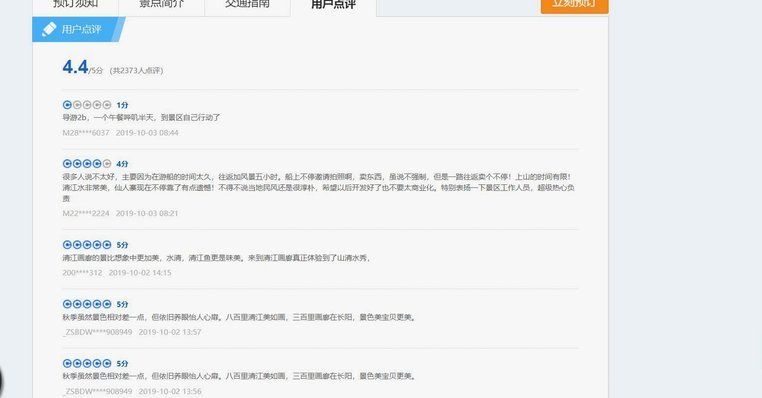Click the _ZSBDW****908949 name beside 13:56
Image resolution: width=762 pixels, height=398 pixels.
[x=97, y=391]
